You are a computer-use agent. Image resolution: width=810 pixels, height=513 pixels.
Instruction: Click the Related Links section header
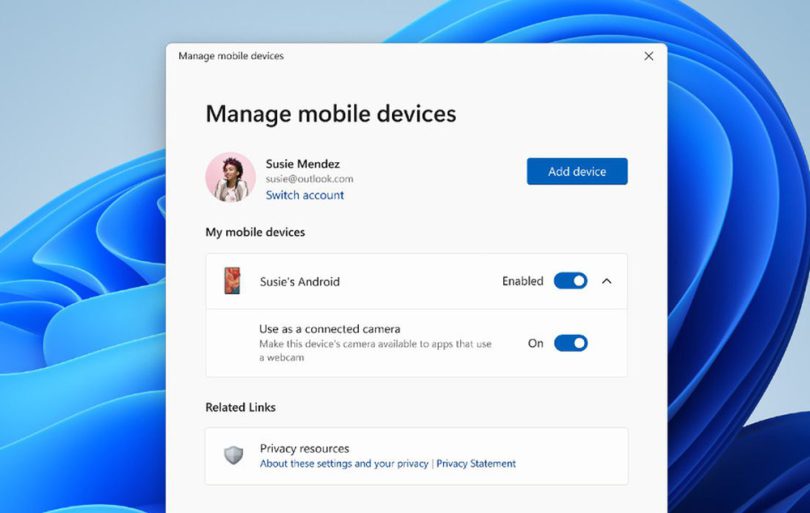point(240,407)
